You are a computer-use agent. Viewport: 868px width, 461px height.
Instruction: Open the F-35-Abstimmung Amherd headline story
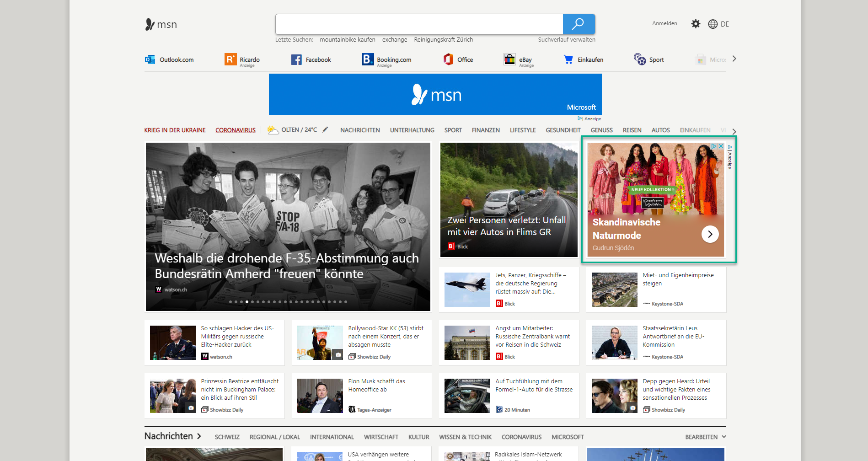287,266
